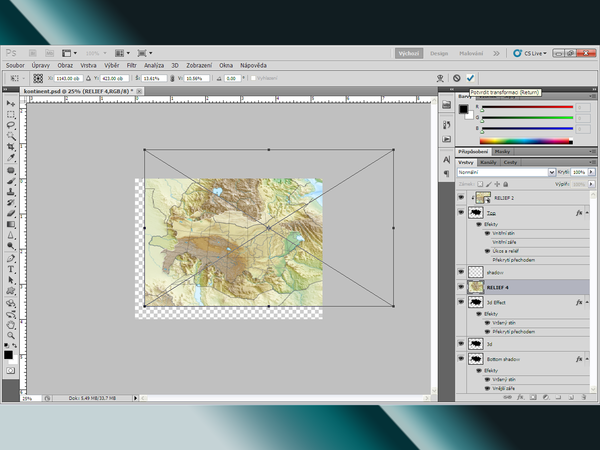
Task: Click the reference point location grid icon
Action: pyautogui.click(x=38, y=77)
